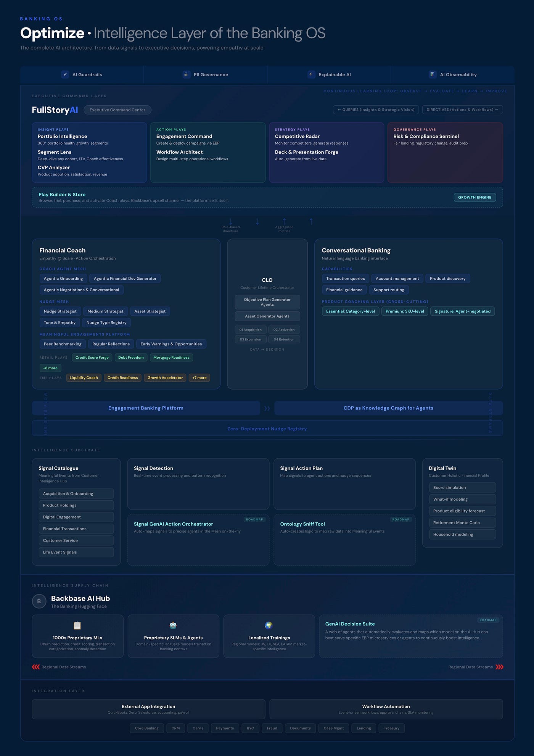This screenshot has height=756, width=534.
Task: Select the AI Observability tab
Action: [x=452, y=74]
